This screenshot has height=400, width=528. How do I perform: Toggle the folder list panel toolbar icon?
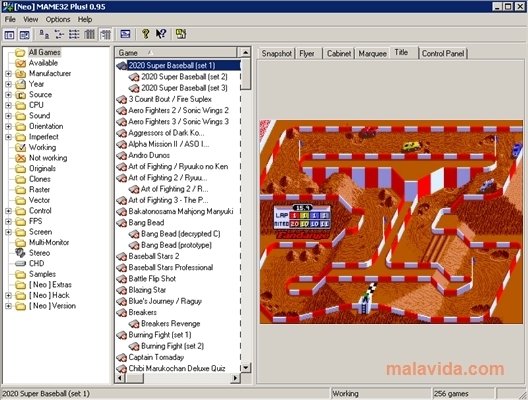(9, 34)
